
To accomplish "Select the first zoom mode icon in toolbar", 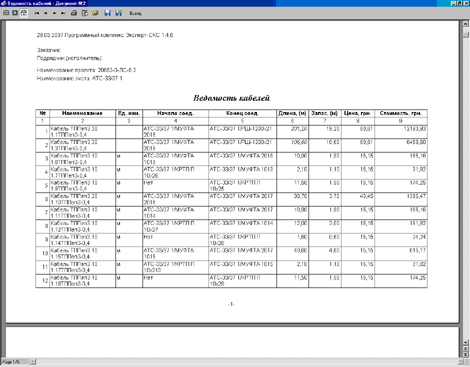I will click(x=6, y=13).
